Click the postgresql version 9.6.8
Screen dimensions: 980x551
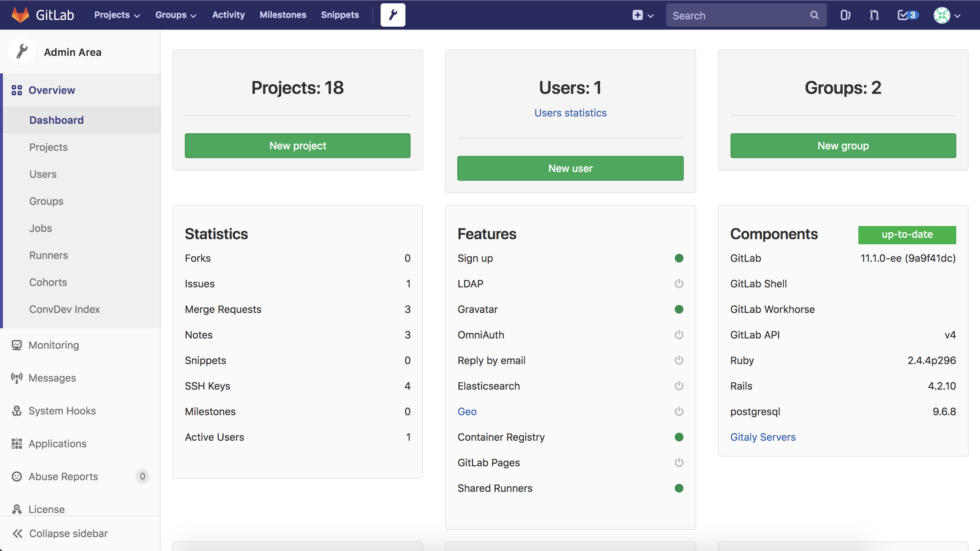coord(944,411)
